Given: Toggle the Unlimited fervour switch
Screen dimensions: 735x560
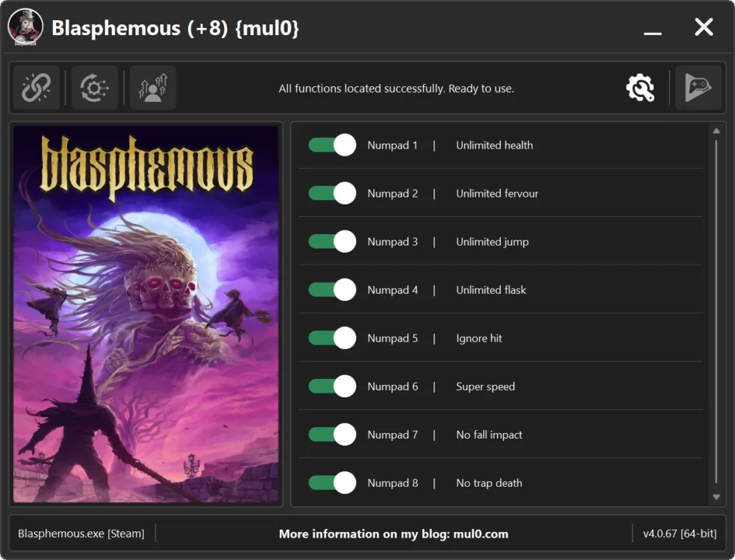Looking at the screenshot, I should [332, 193].
